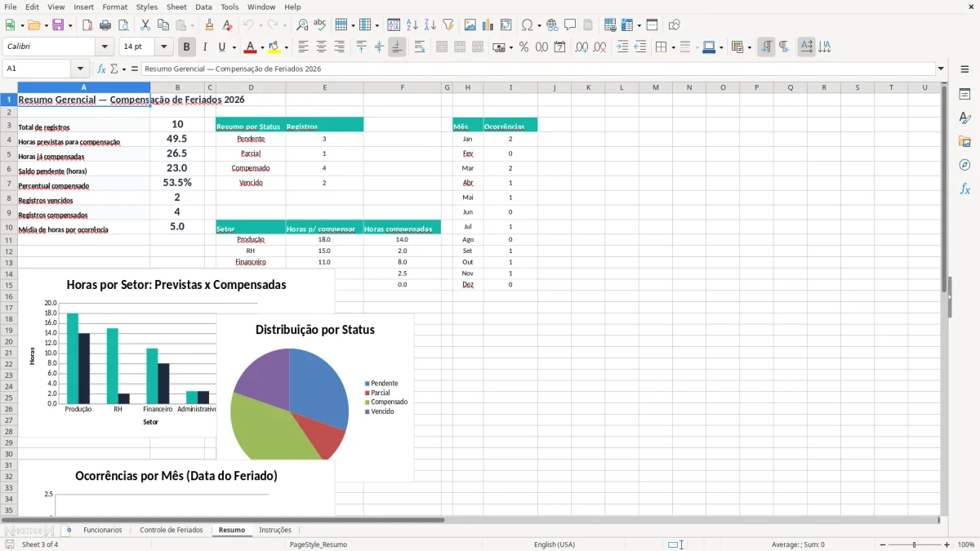980x551 pixels.
Task: Open Find & Replace
Action: (x=302, y=25)
